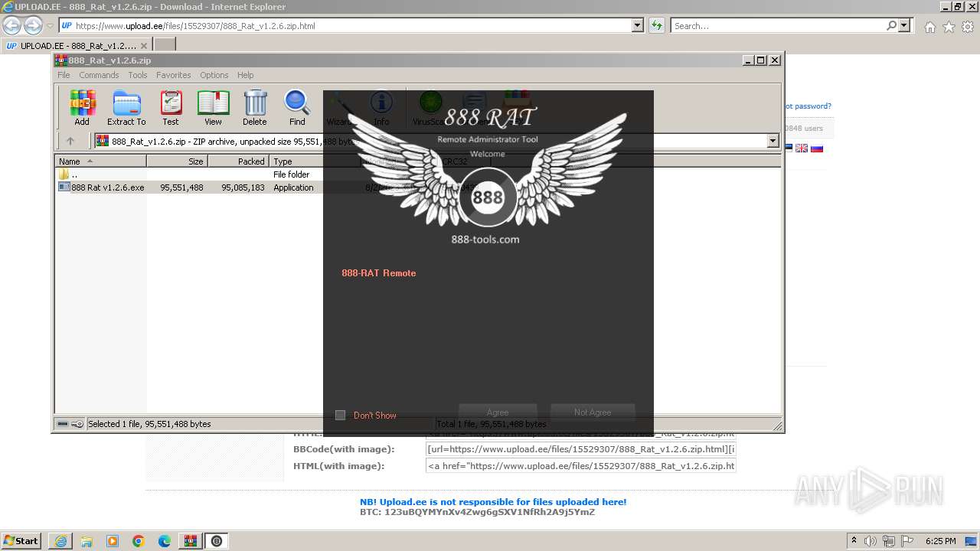
Task: Sort by the Type column header
Action: (x=315, y=161)
